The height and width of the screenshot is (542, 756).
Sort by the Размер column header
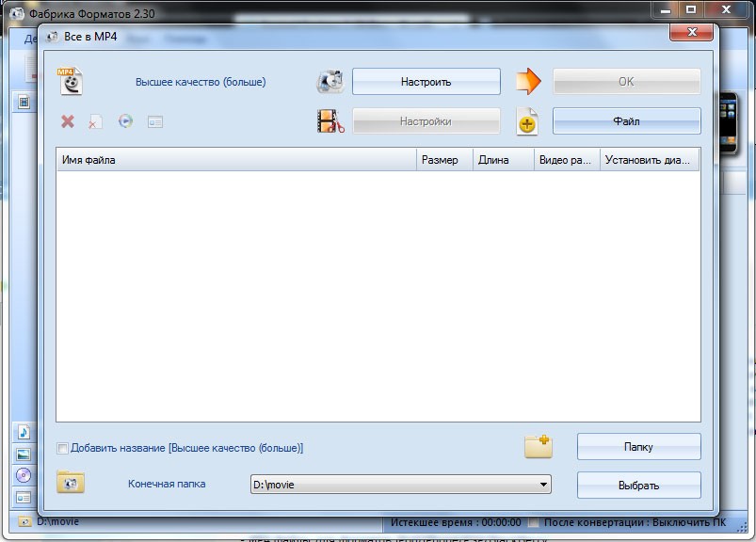pyautogui.click(x=443, y=160)
